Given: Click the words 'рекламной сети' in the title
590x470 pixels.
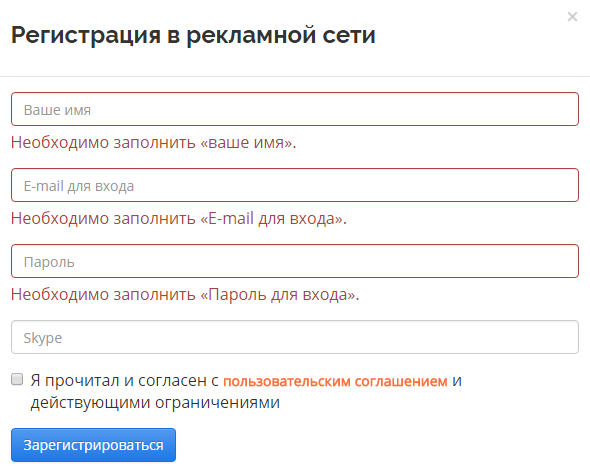Looking at the screenshot, I should [x=281, y=35].
